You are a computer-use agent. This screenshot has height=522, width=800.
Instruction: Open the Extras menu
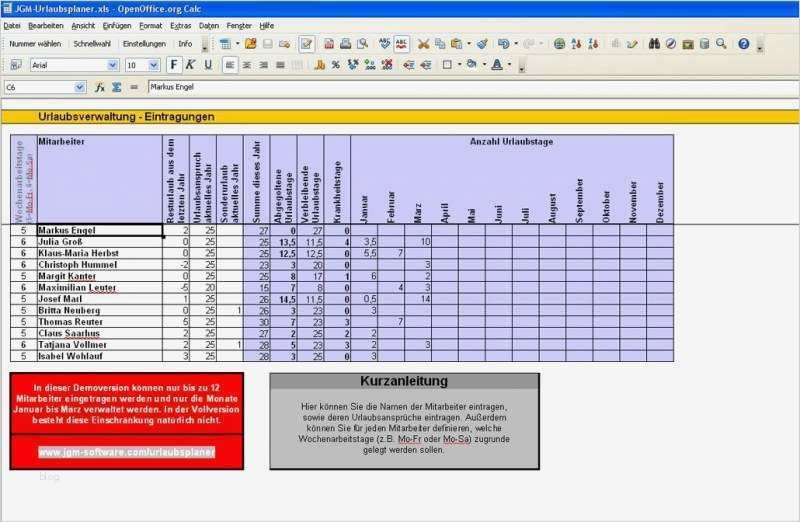(181, 26)
